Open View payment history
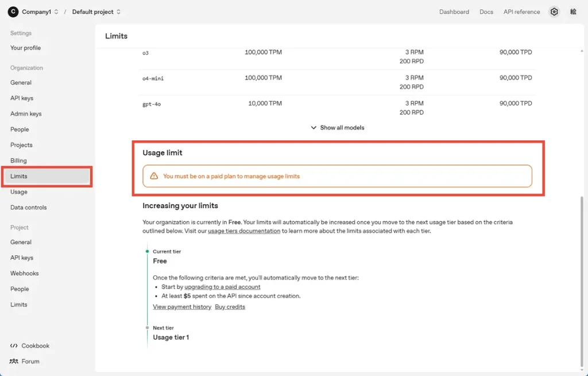588x376 pixels. (x=182, y=307)
